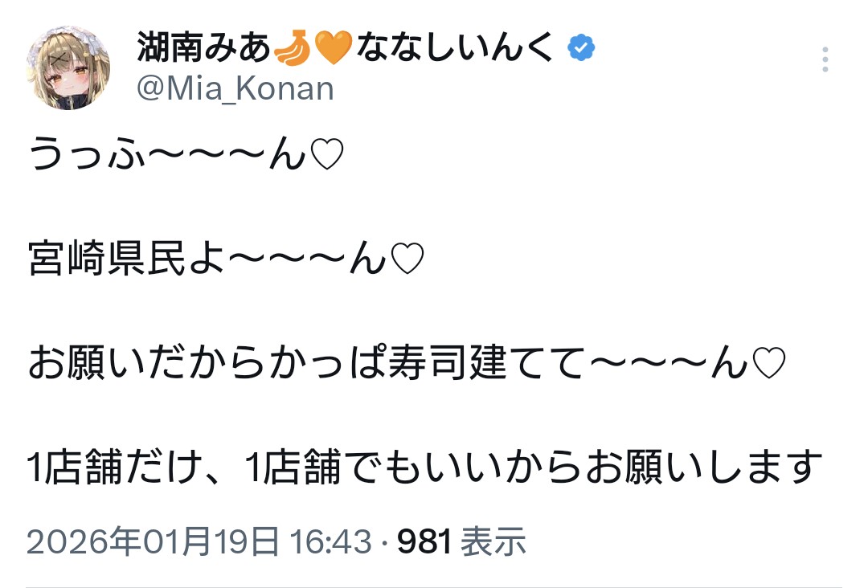Open the more options three-dot menu

pos(825,59)
